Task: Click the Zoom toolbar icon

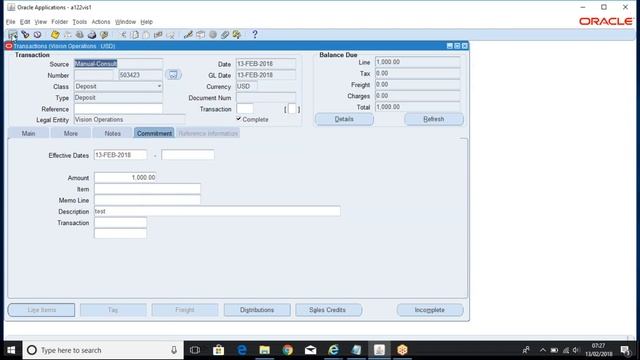Action: click(200, 35)
